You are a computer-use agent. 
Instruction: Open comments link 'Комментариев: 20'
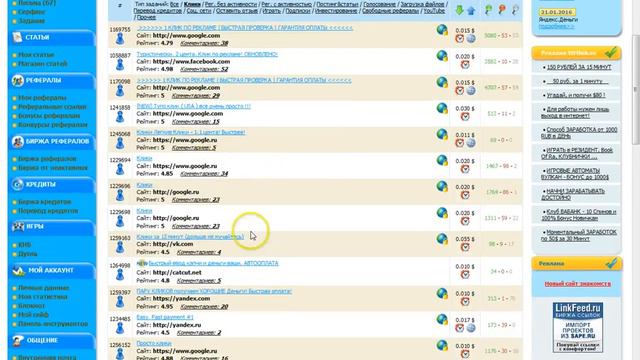[x=204, y=307]
